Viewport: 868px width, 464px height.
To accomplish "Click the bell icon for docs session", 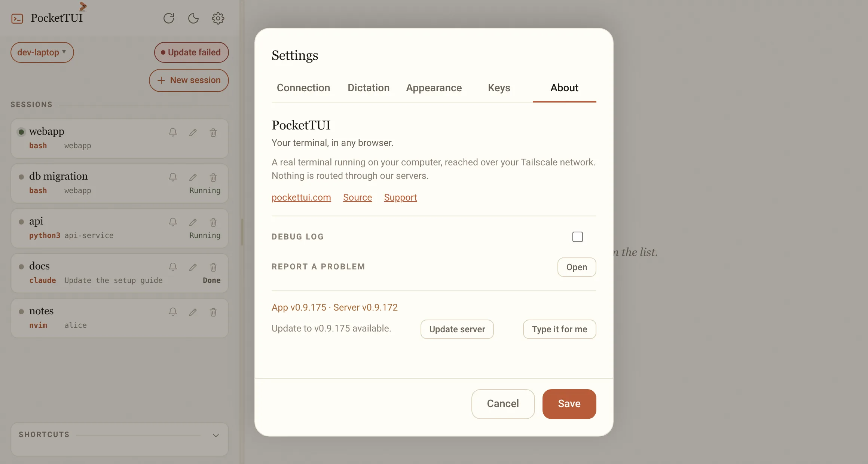I will tap(172, 267).
